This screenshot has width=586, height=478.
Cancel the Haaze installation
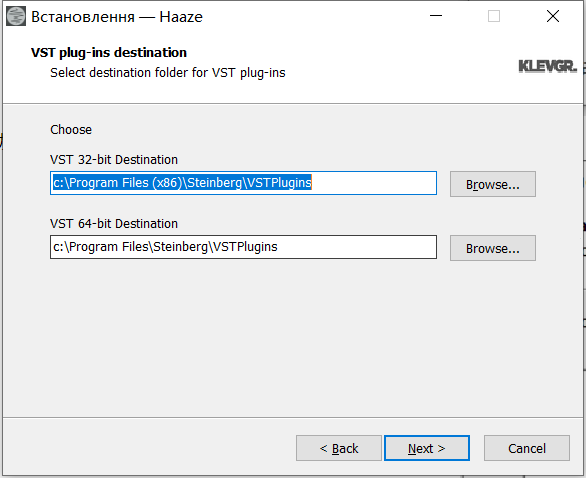pos(527,448)
